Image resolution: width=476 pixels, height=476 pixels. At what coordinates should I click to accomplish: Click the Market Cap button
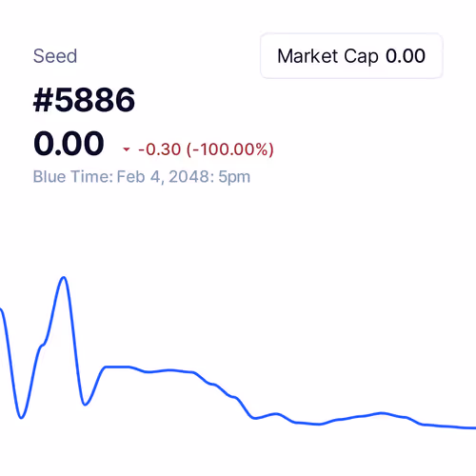[351, 56]
